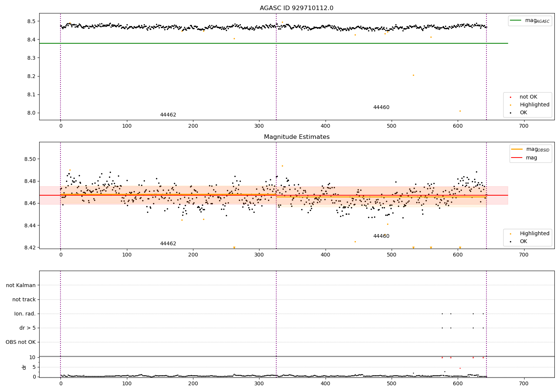Click the rotated 'dr' y-axis label
This screenshot has width=560, height=392.
coord(24,367)
